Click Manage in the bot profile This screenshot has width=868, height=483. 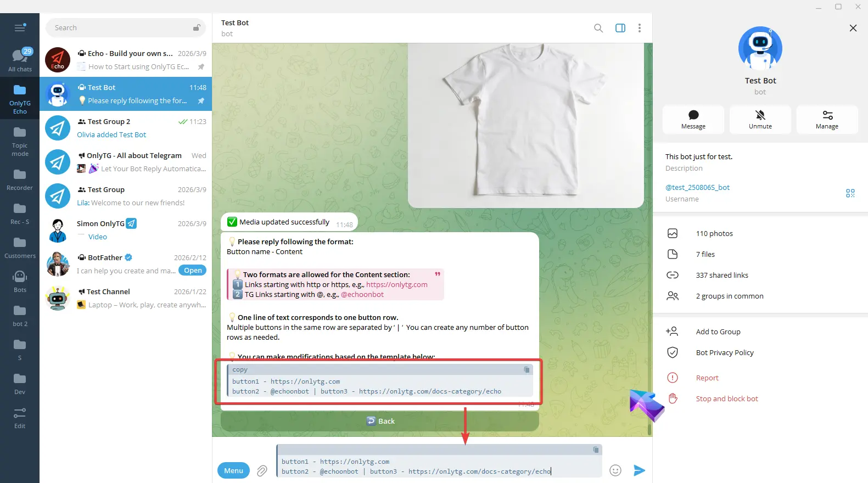coord(827,119)
